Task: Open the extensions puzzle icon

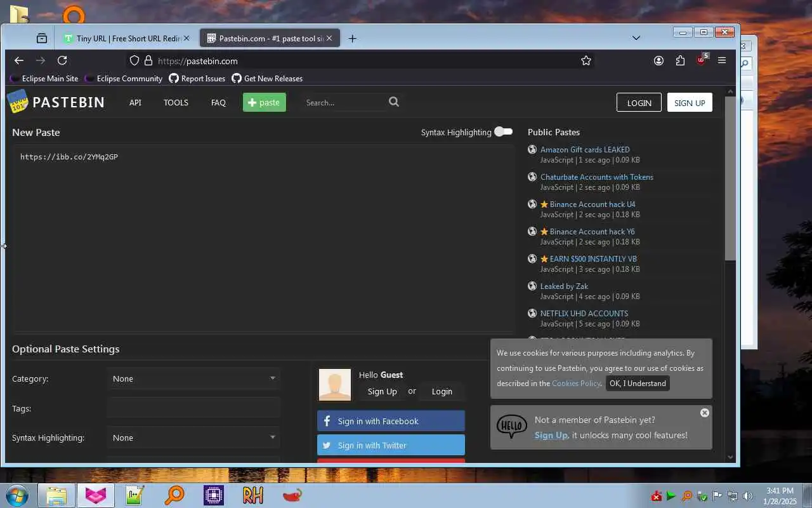Action: point(680,60)
